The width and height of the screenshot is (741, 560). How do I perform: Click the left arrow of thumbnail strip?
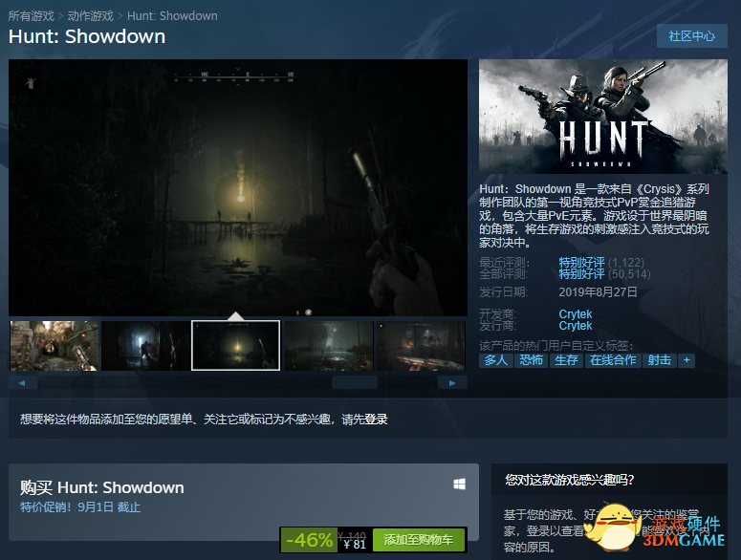tap(23, 382)
